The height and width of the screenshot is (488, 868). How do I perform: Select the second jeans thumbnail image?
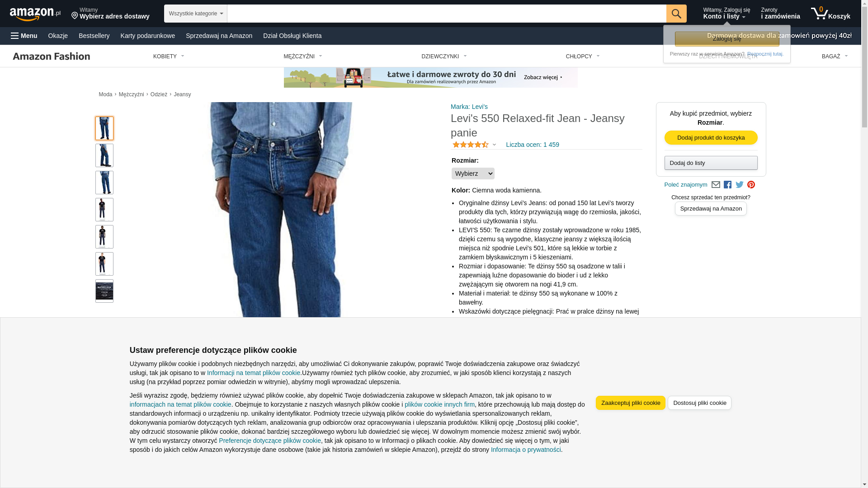point(104,155)
